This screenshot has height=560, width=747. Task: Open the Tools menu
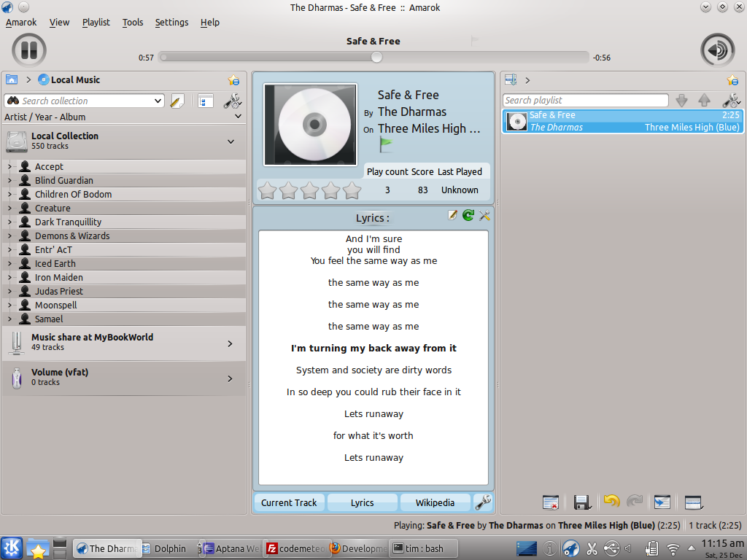coord(133,23)
